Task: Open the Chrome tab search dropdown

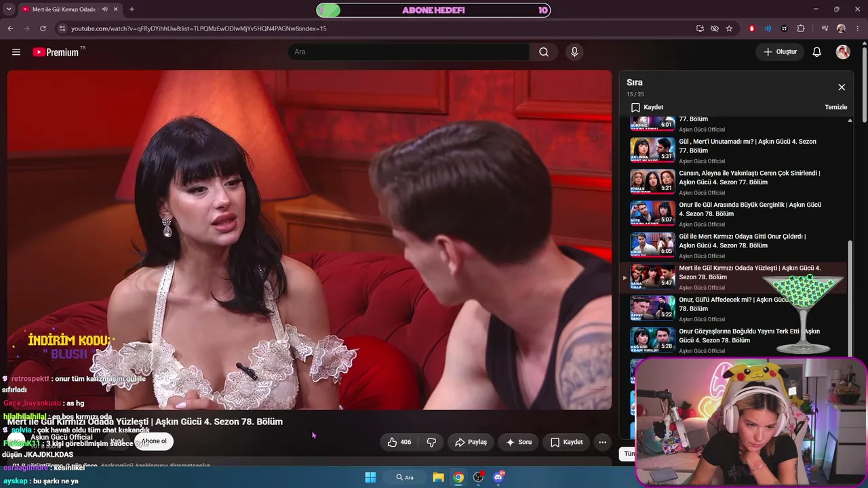Action: 9,9
